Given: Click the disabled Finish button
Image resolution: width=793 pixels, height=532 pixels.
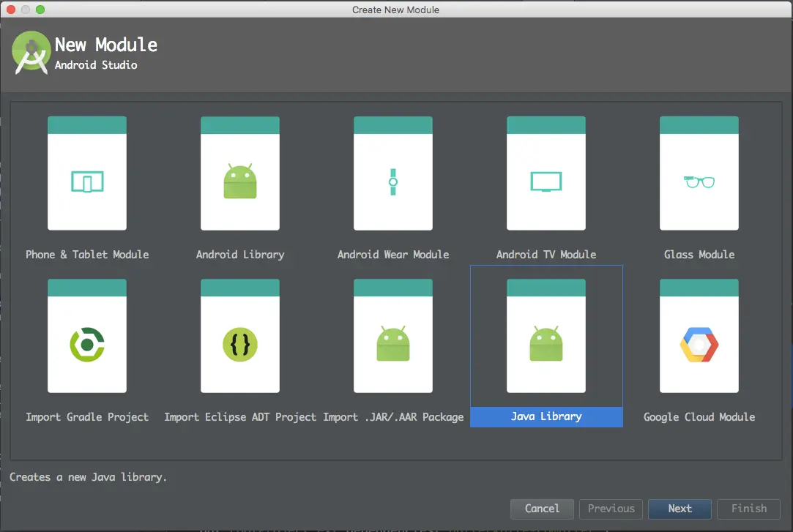Looking at the screenshot, I should 748,509.
